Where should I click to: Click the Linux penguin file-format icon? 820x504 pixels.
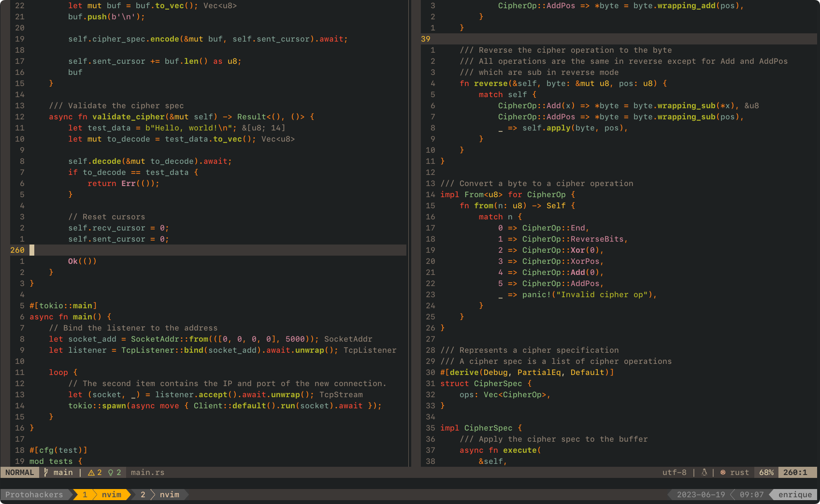click(x=704, y=473)
